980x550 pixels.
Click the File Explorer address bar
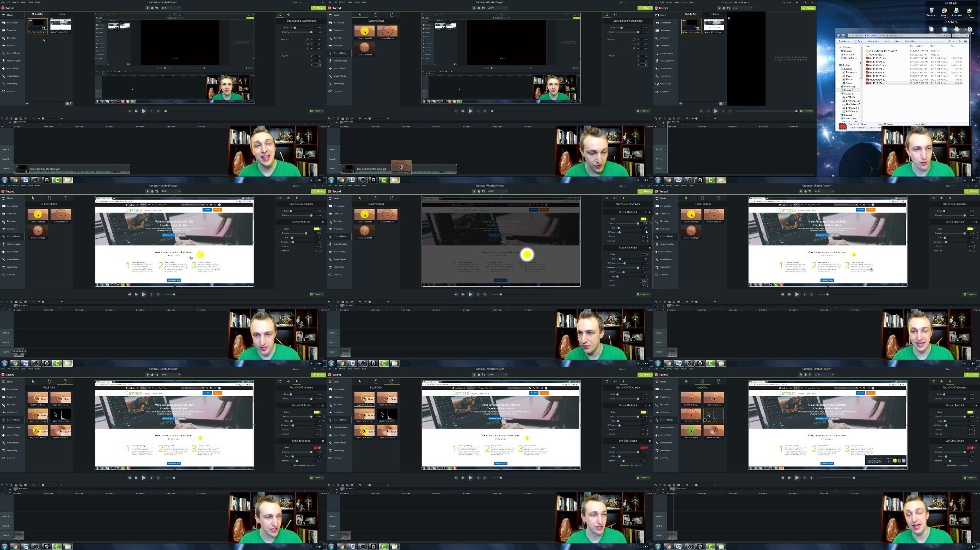coord(898,35)
